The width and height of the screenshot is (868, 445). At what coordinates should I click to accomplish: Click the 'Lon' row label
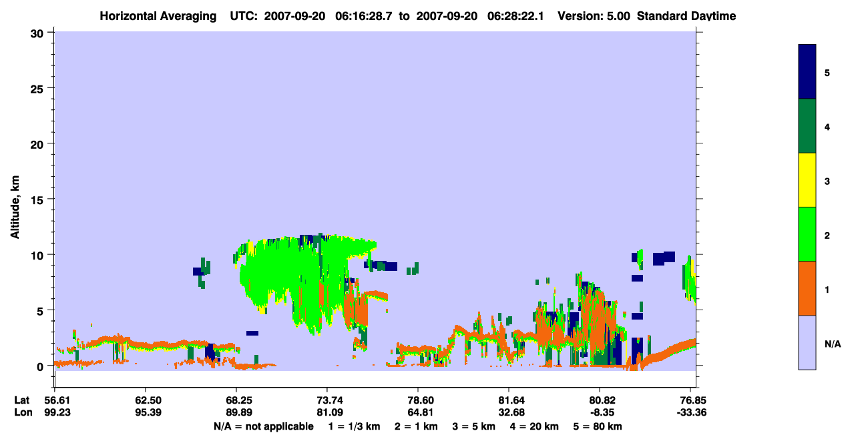(x=22, y=412)
